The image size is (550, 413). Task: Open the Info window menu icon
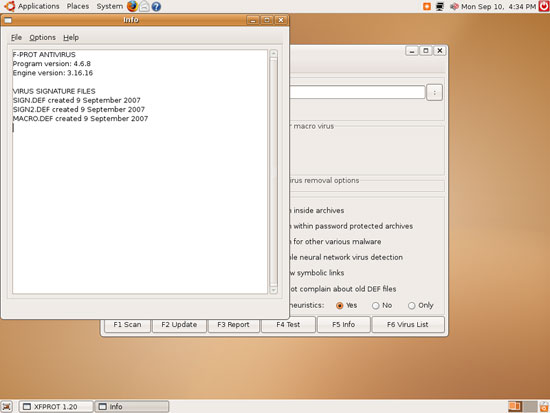click(8, 20)
